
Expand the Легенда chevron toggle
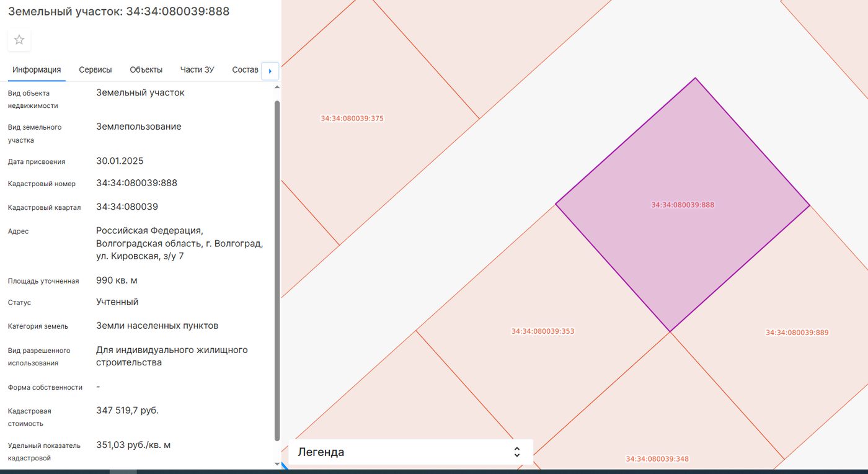[x=517, y=452]
